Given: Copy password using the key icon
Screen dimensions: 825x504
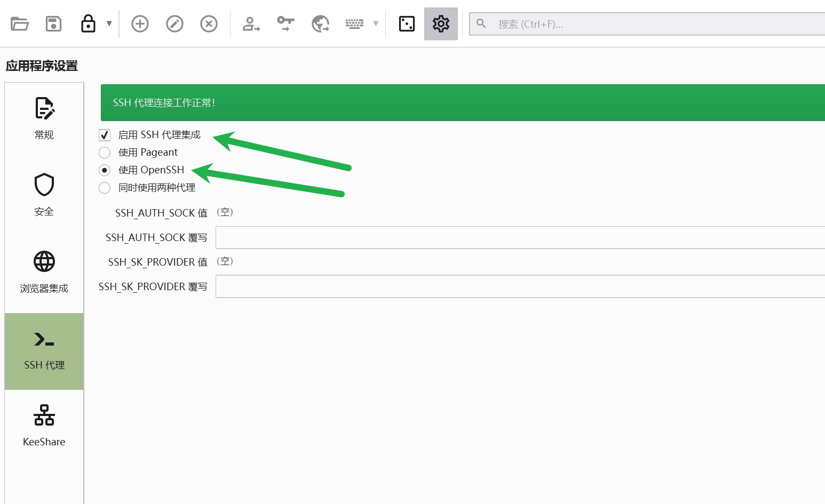Looking at the screenshot, I should 285,24.
